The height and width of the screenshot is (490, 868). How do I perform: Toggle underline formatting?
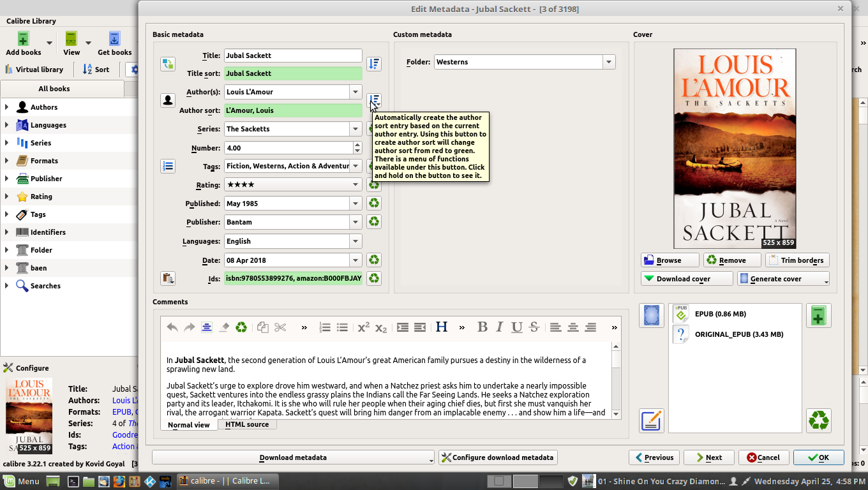[517, 327]
